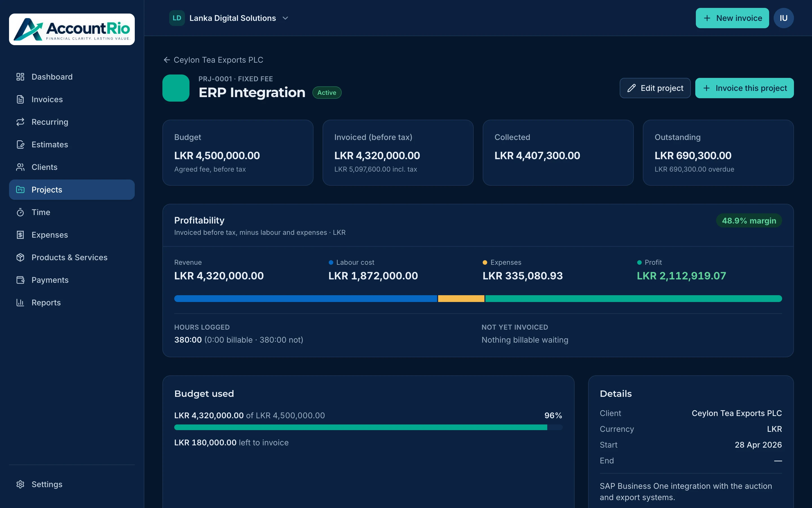Click profit value 'LKR 2,112,919.07'
Image resolution: width=812 pixels, height=508 pixels.
coord(681,276)
